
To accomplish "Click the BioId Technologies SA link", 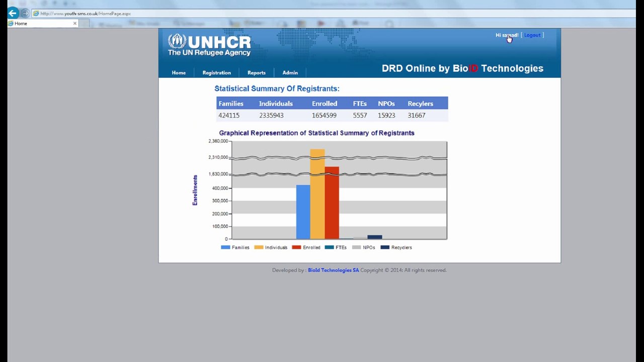I will pyautogui.click(x=334, y=270).
